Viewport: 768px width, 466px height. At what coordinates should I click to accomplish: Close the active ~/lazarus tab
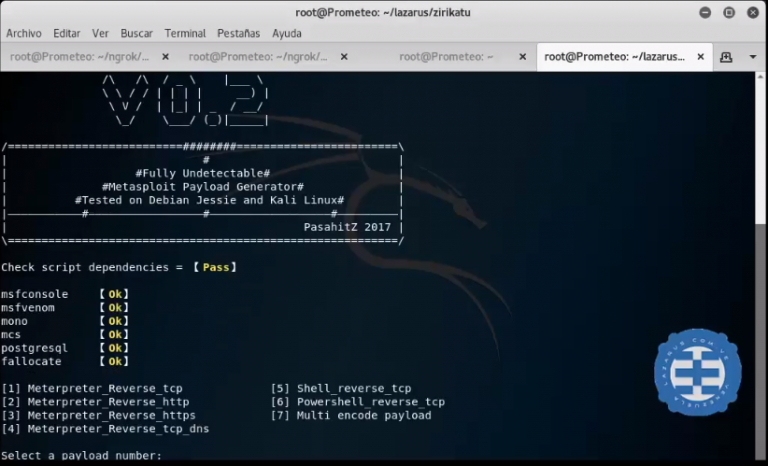tap(699, 57)
